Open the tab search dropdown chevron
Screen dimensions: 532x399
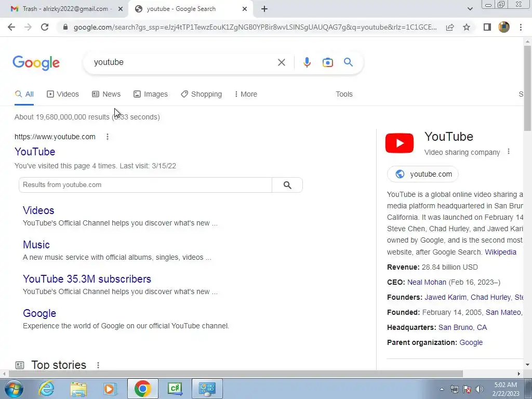point(470,9)
